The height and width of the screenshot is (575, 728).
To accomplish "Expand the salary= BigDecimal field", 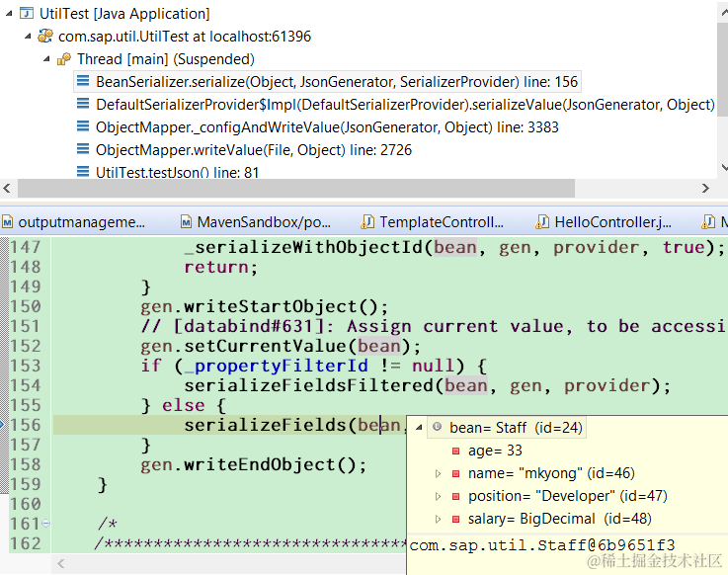I will tap(438, 519).
